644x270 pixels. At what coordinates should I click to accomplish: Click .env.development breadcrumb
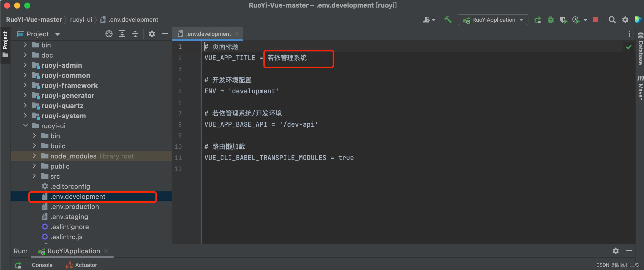[129, 20]
